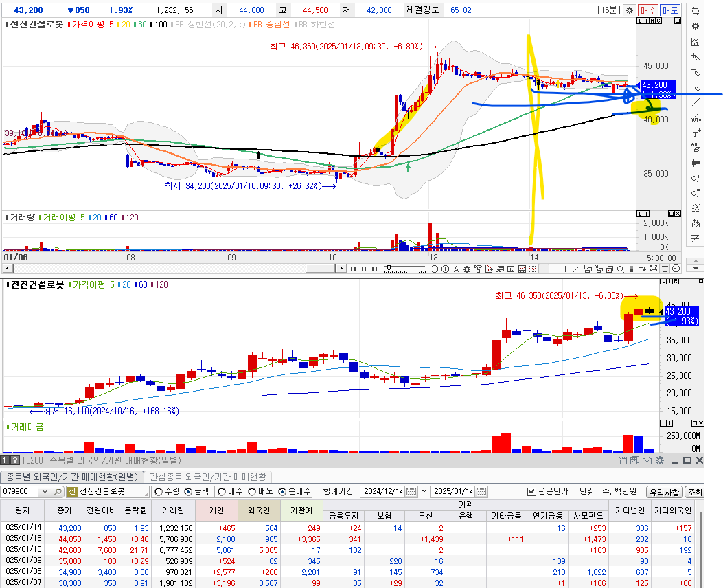Click the settings gear in the 0260 window title
Image resolution: width=723 pixels, height=588 pixels.
[x=660, y=460]
